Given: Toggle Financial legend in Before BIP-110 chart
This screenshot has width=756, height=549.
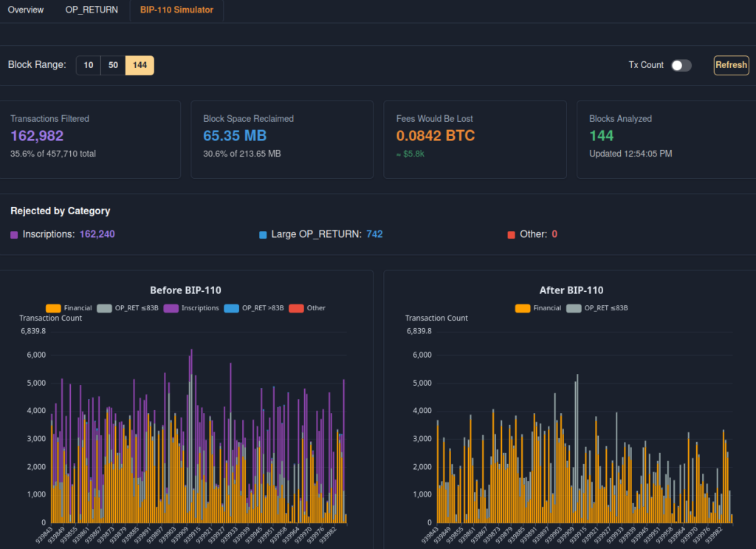Looking at the screenshot, I should [69, 308].
